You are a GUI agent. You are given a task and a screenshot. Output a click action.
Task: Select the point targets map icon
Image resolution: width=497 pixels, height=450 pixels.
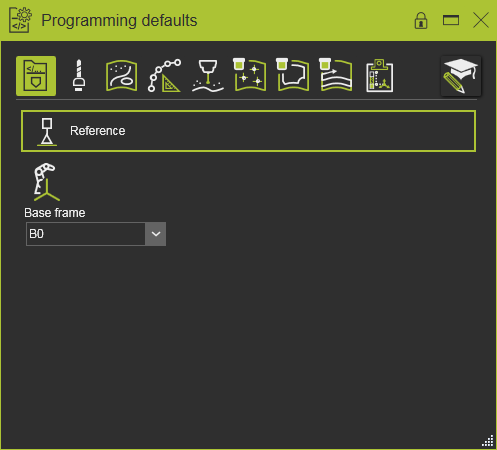pyautogui.click(x=249, y=75)
